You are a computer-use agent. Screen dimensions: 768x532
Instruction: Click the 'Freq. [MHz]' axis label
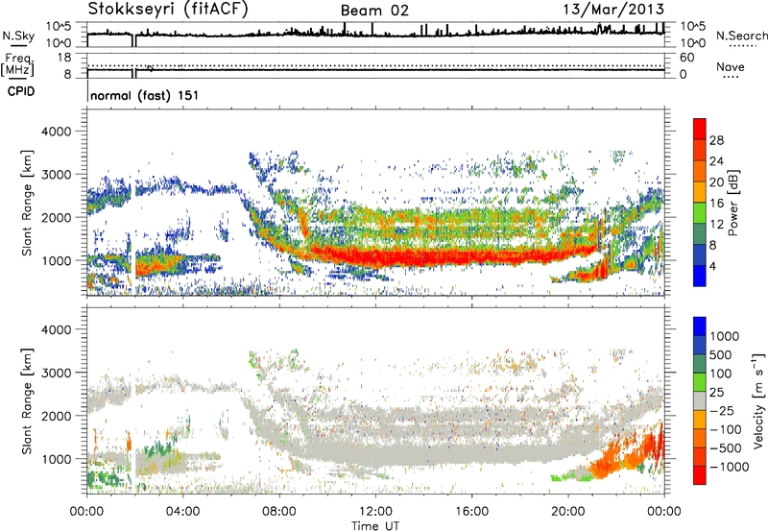18,65
